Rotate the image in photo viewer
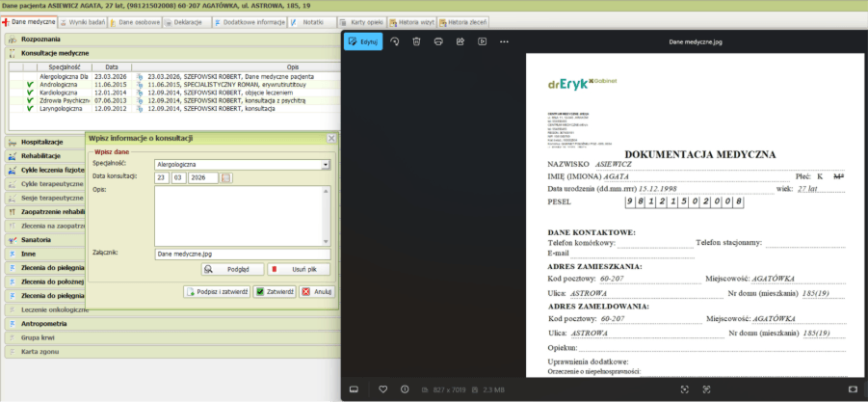Viewport: 868px width, 402px height. [395, 41]
